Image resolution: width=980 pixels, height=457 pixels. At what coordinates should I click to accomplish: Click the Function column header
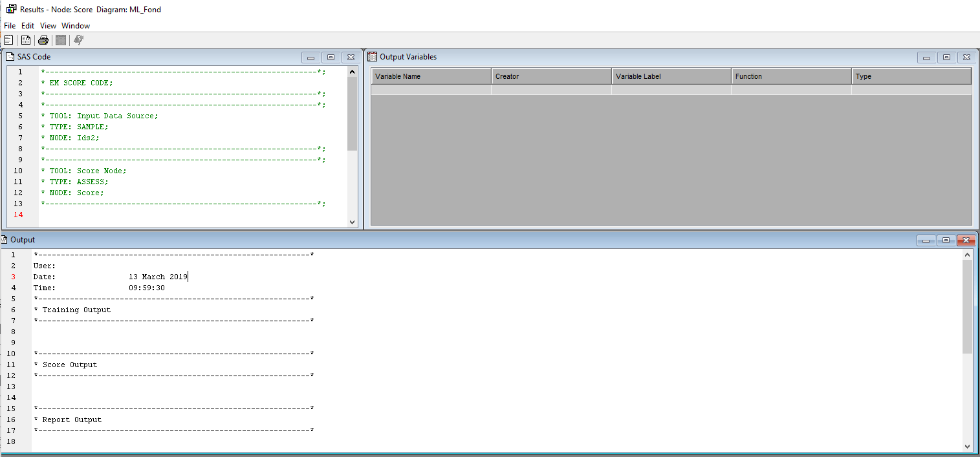click(791, 76)
